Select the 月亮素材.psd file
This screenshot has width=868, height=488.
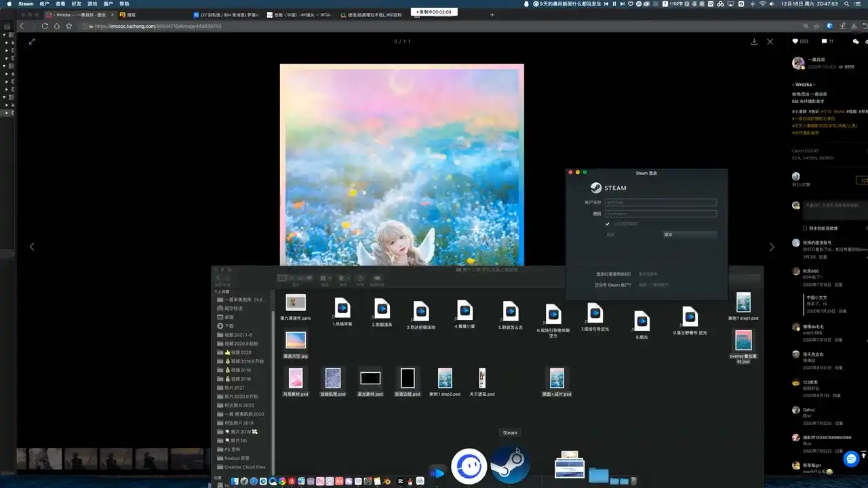click(296, 378)
